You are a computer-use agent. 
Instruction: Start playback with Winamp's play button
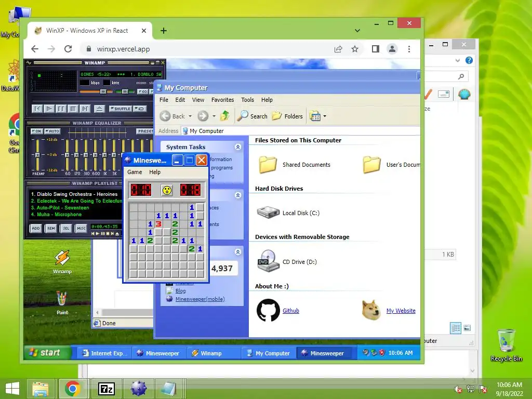pos(49,109)
